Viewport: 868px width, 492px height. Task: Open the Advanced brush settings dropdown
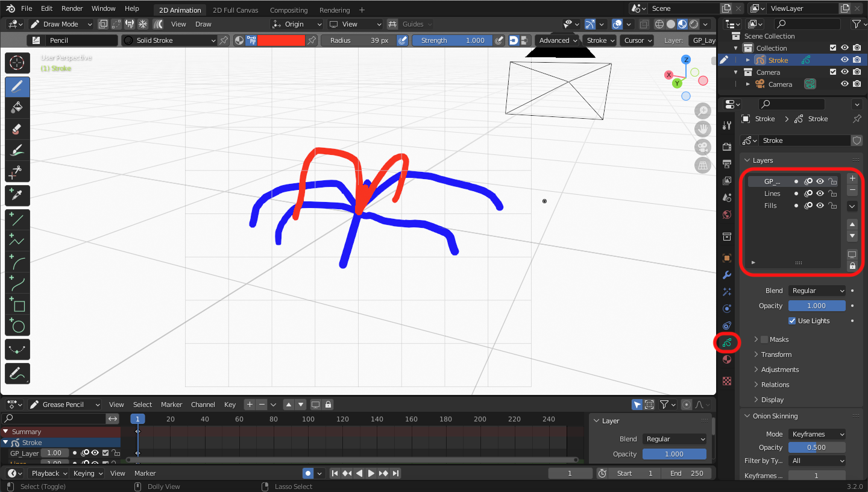(558, 40)
